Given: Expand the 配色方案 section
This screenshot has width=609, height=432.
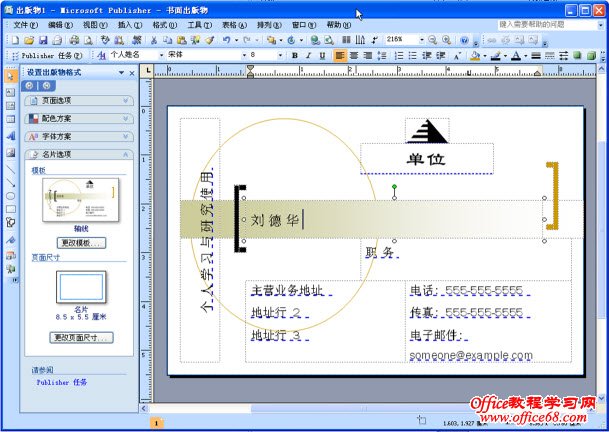Looking at the screenshot, I should click(79, 118).
